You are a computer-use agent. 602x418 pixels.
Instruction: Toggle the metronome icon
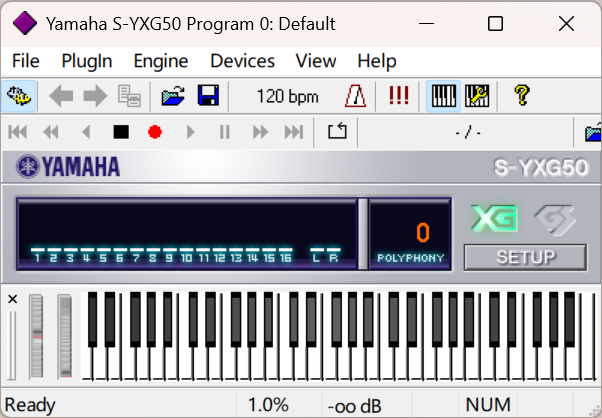355,96
